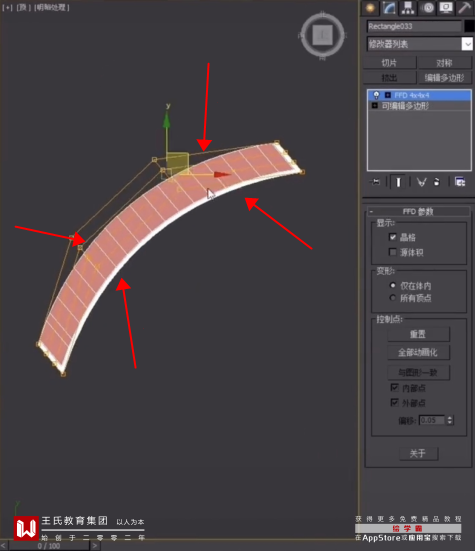Viewport: 475px width, 551px height.
Task: Open the Motion command panel tab
Action: coord(428,8)
